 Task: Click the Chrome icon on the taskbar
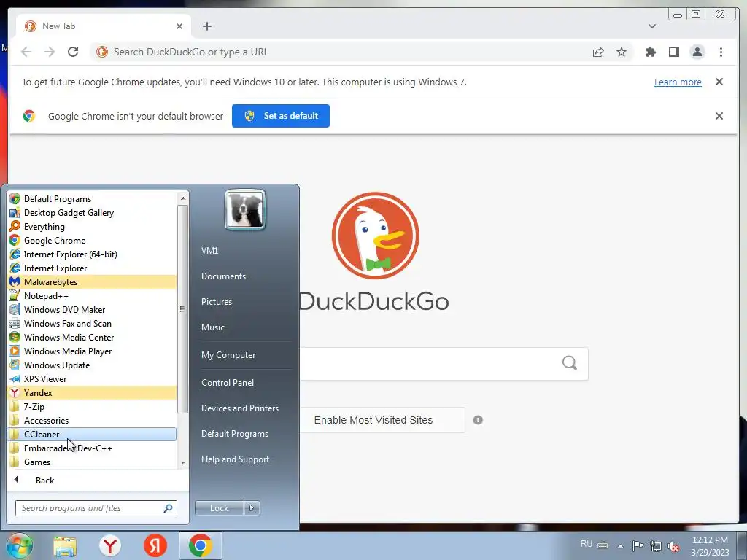coord(200,545)
